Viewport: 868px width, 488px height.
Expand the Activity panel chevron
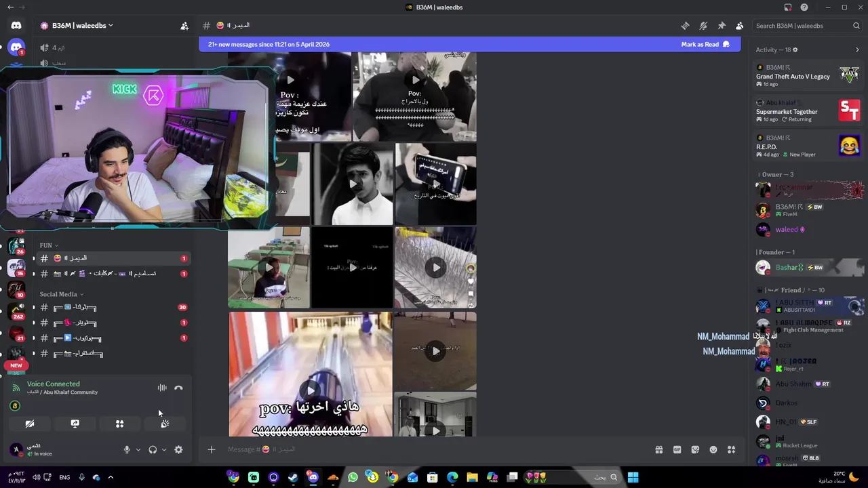pyautogui.click(x=857, y=49)
